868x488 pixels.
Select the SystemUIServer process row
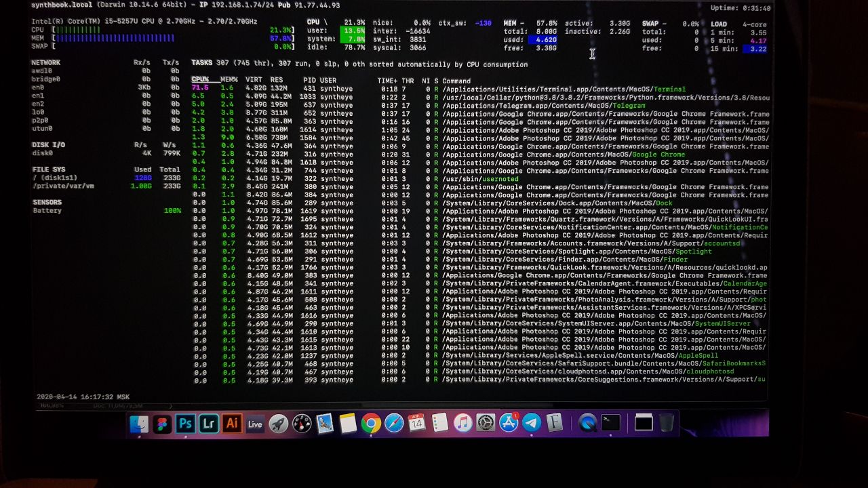480,323
